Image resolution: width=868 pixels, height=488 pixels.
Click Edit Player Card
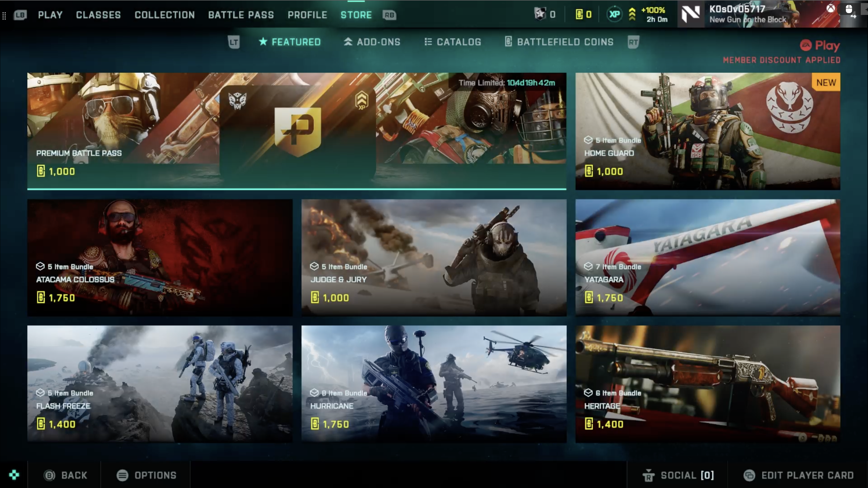pos(798,475)
